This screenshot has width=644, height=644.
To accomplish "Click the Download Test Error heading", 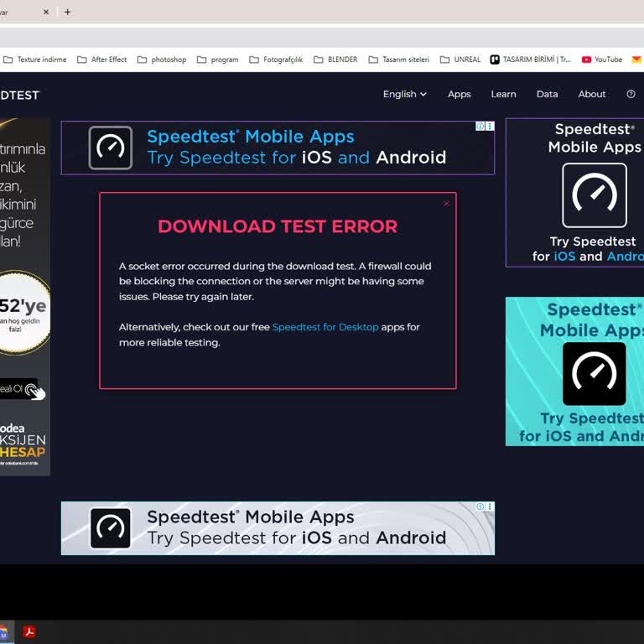I will (278, 226).
